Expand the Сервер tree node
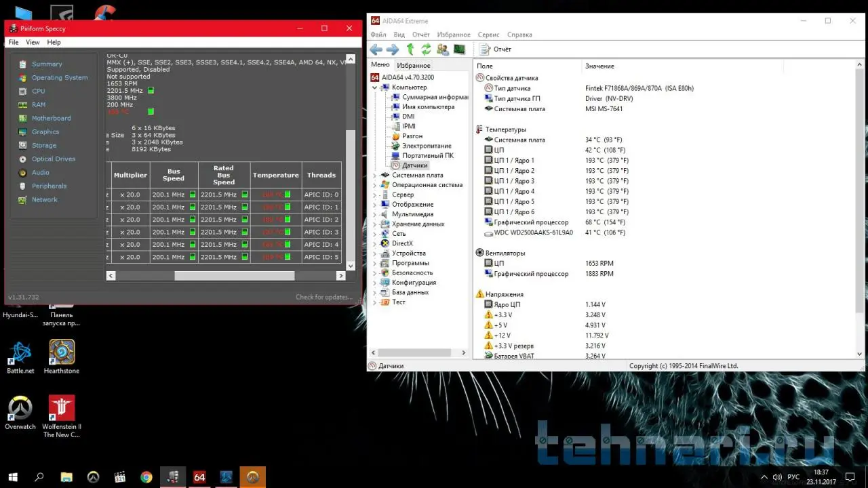 pyautogui.click(x=374, y=195)
